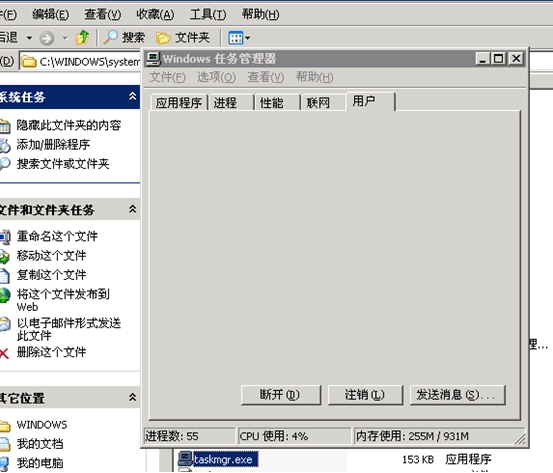Toggle the Folders (文件夹) pane button
Screen dimensions: 553x473
pyautogui.click(x=183, y=37)
